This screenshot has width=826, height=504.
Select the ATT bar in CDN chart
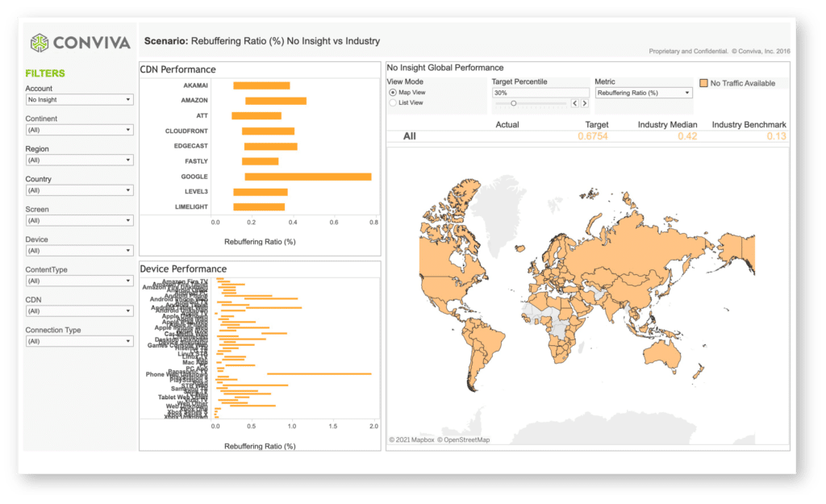click(257, 116)
